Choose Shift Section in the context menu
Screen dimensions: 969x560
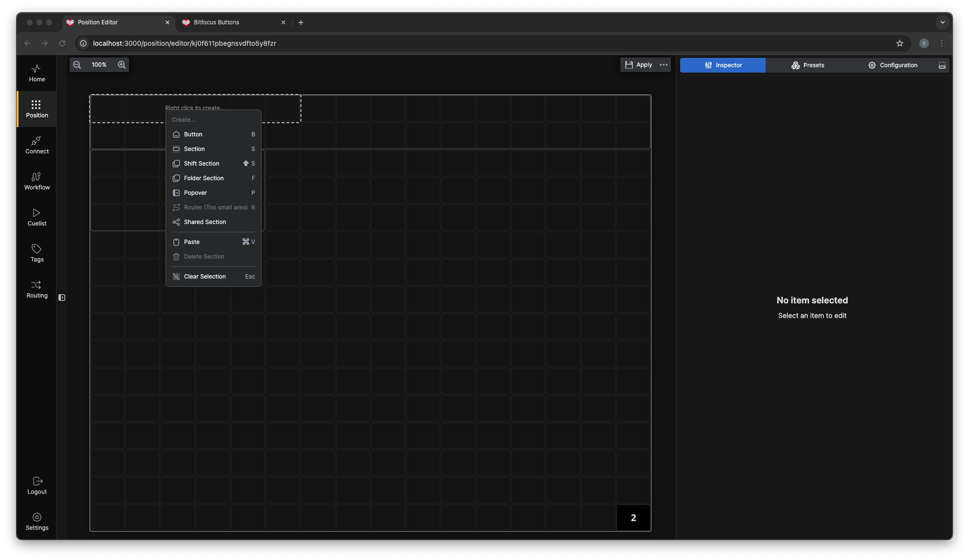(213, 164)
